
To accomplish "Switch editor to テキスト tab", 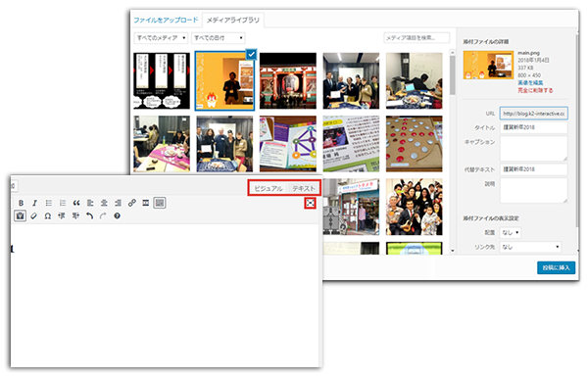I will [304, 188].
